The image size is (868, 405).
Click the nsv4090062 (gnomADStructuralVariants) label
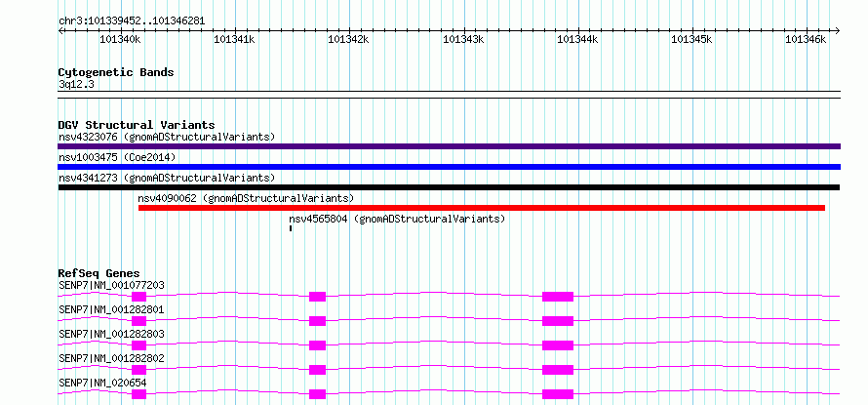[246, 198]
